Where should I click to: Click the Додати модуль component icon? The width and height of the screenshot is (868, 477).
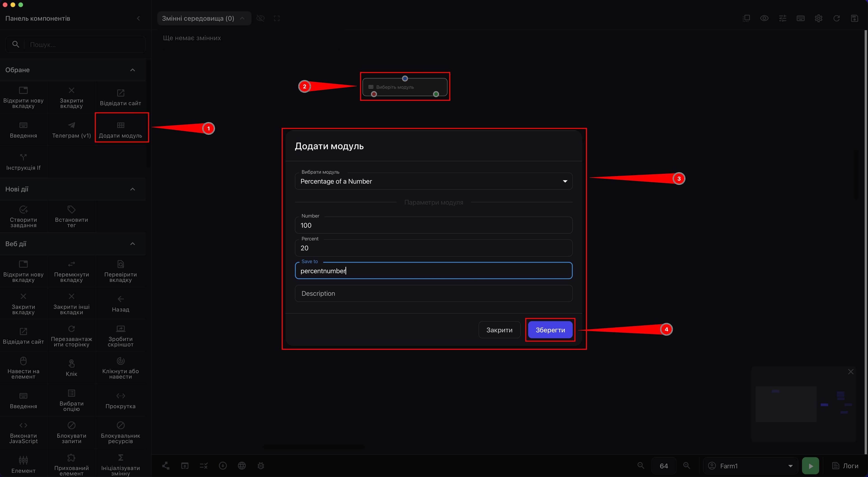pyautogui.click(x=121, y=125)
